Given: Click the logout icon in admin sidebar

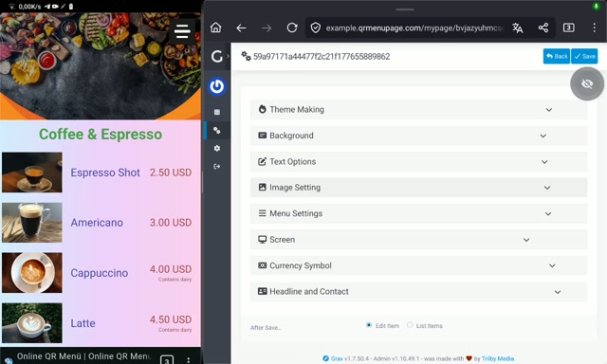Looking at the screenshot, I should tap(217, 166).
